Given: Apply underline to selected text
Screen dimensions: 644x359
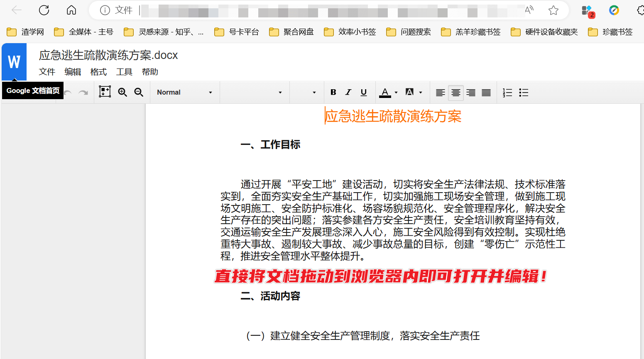Looking at the screenshot, I should 364,92.
